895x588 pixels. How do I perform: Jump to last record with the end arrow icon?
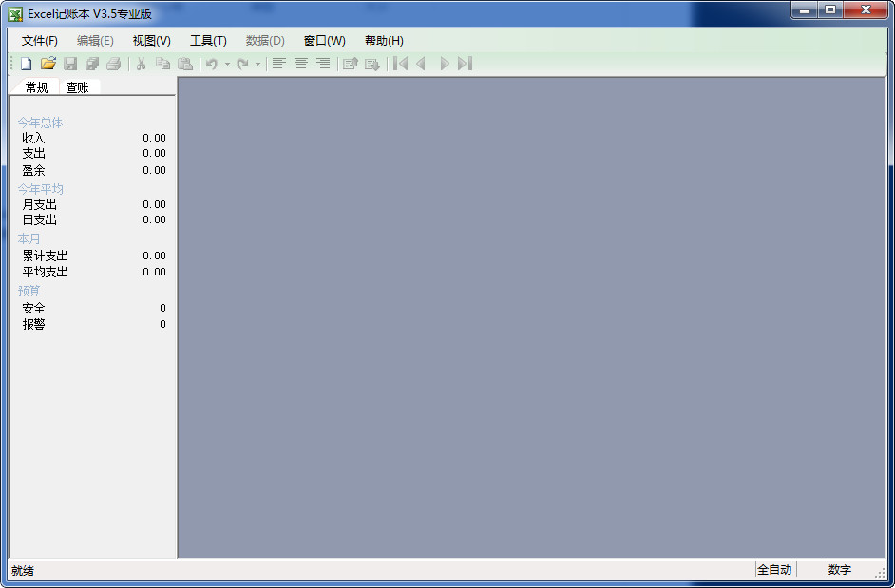pos(465,64)
